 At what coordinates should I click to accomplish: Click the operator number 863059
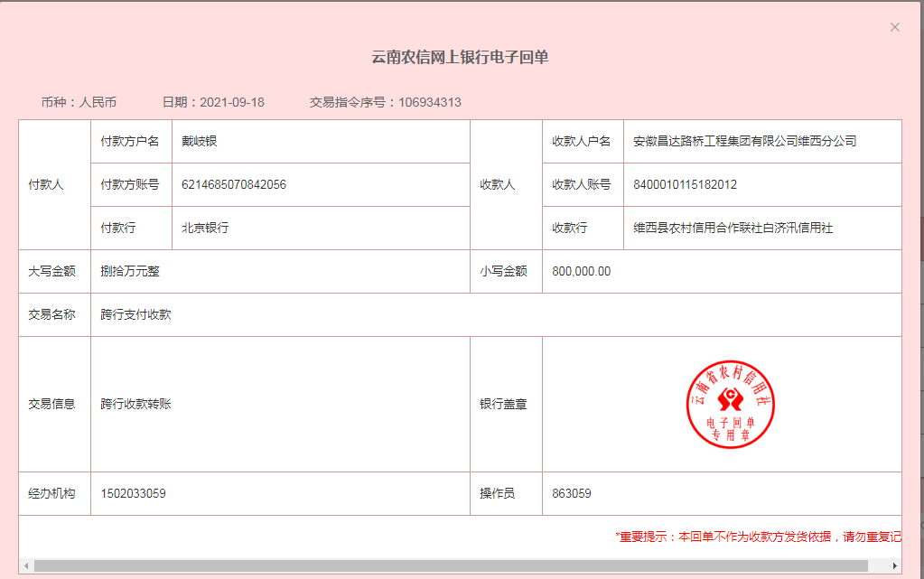point(572,494)
